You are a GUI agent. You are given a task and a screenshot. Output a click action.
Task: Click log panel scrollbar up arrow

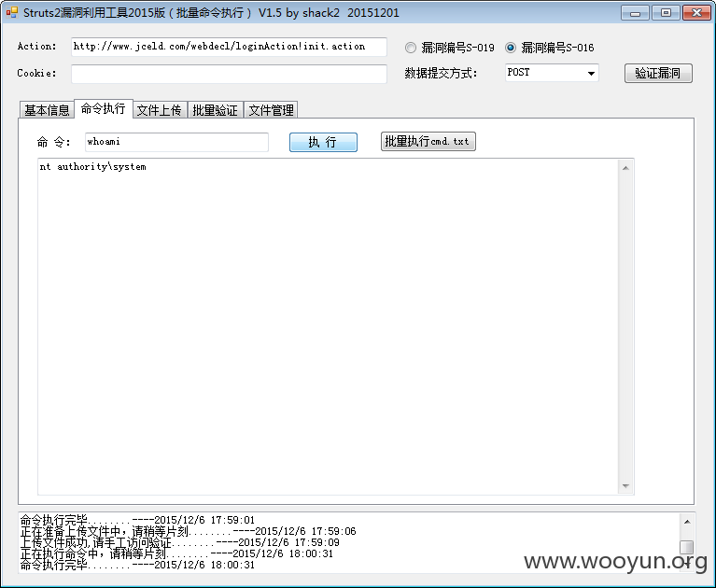click(687, 522)
